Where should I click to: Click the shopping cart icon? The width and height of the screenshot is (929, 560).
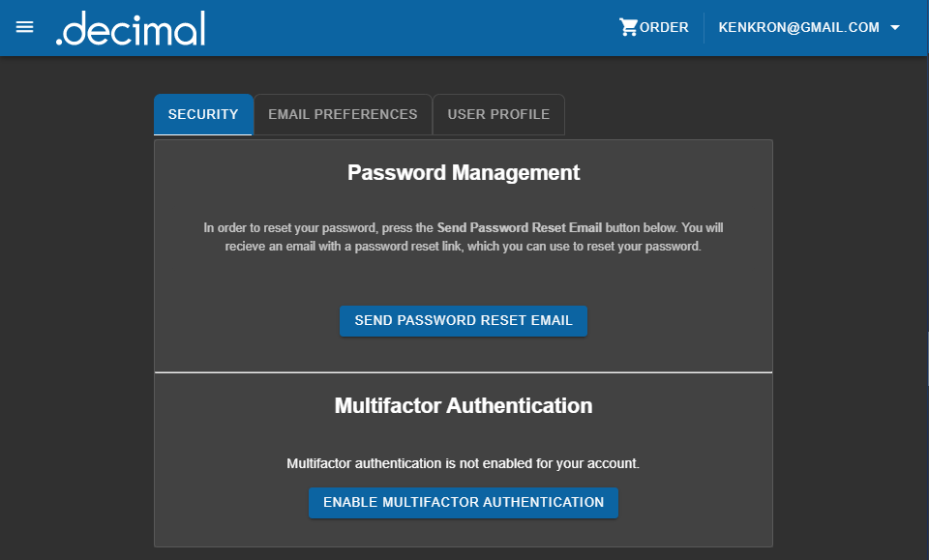click(628, 27)
